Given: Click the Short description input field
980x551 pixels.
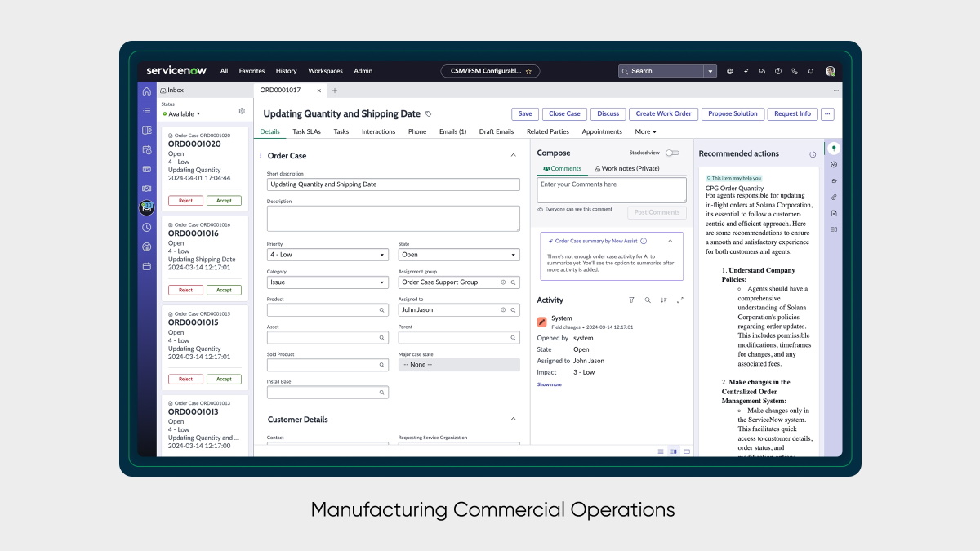Looking at the screenshot, I should pos(393,184).
